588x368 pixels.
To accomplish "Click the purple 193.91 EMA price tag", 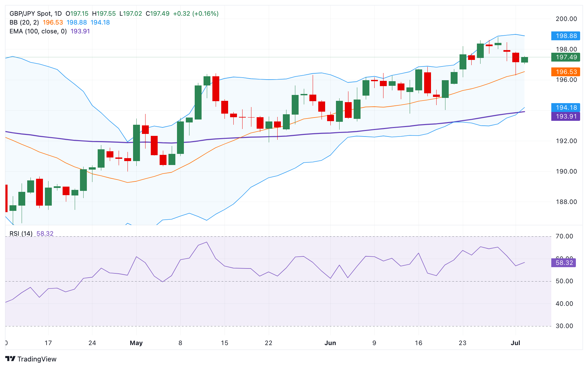I will [x=566, y=116].
